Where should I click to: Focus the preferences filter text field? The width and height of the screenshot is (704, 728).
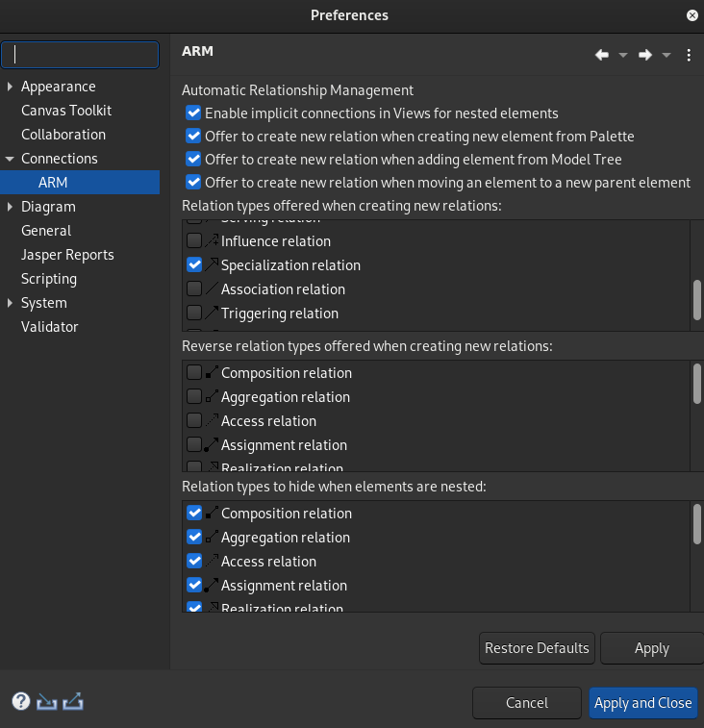[80, 55]
